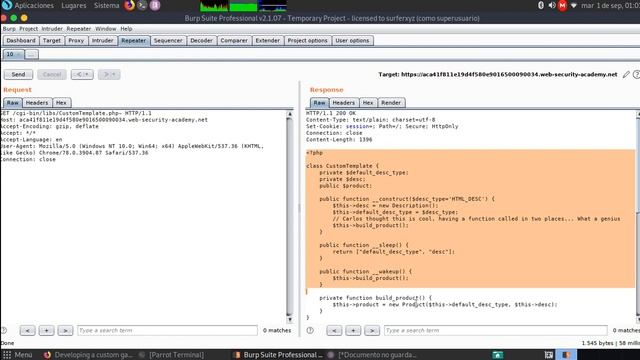
Task: Switch to the Comparer tab
Action: [x=234, y=40]
